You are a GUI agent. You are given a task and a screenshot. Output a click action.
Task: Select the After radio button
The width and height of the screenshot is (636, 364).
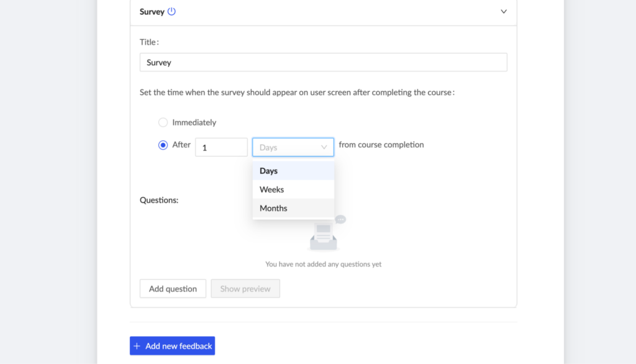click(163, 145)
